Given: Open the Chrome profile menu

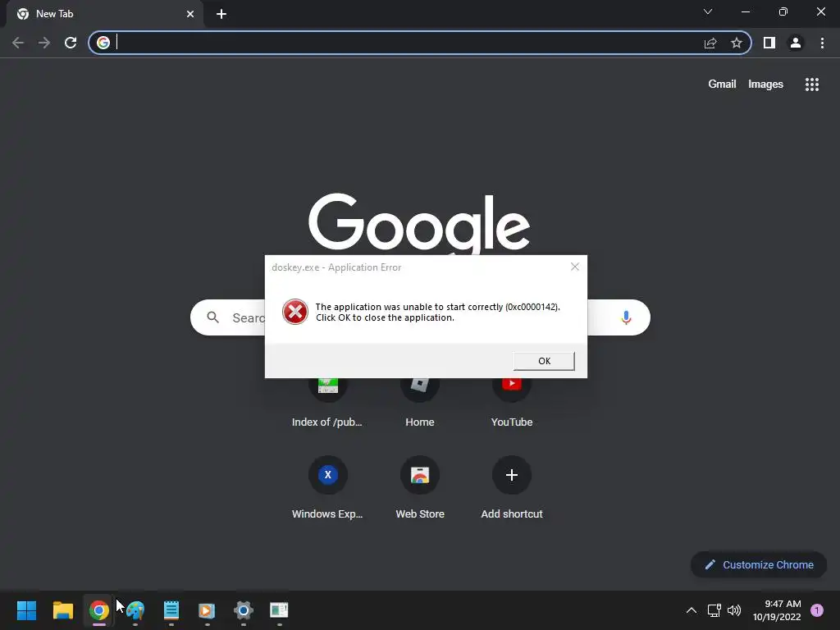Looking at the screenshot, I should pos(796,43).
